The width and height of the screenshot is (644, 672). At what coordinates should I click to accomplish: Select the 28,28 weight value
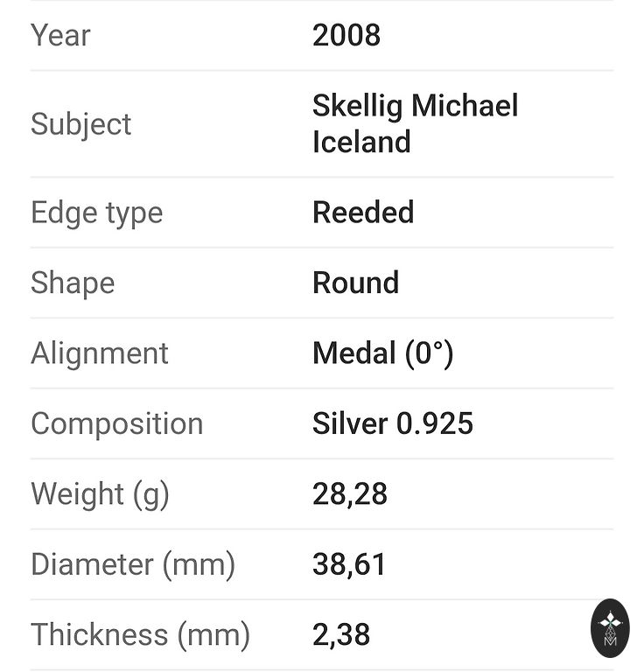[x=349, y=494]
